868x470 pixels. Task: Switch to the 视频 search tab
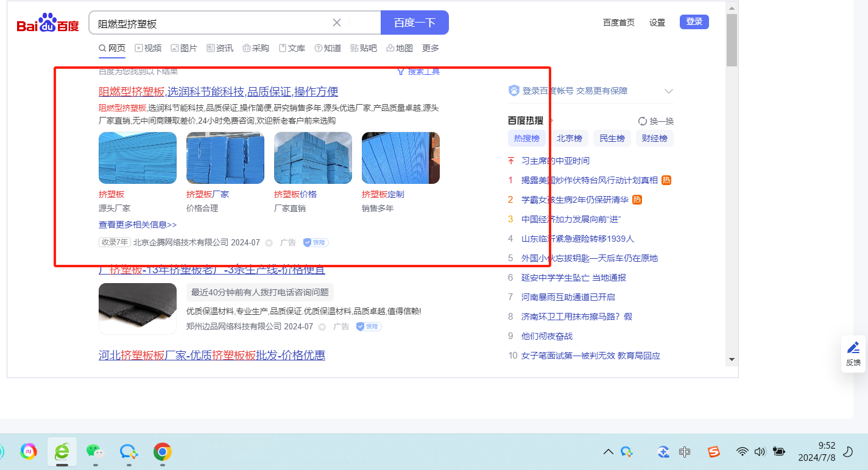[148, 48]
